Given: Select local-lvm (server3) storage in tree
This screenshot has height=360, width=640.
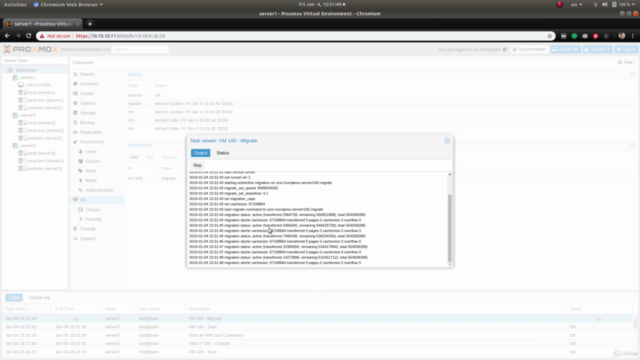Looking at the screenshot, I should (45, 161).
